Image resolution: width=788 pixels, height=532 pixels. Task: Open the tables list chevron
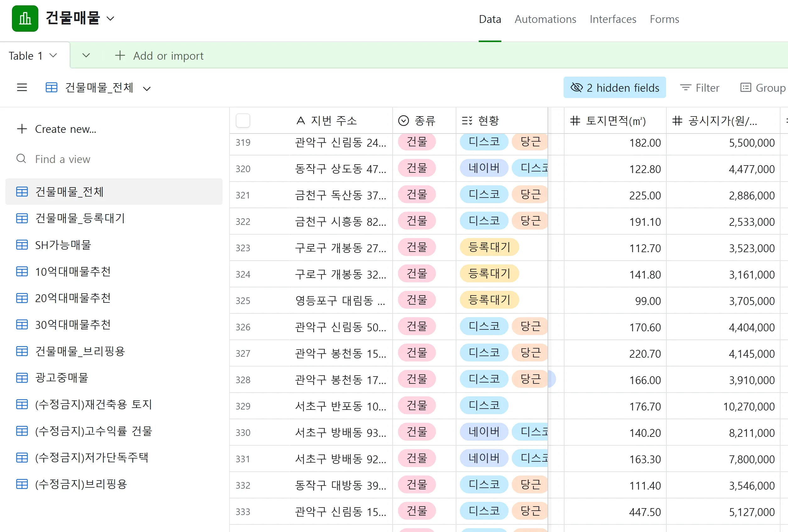(x=86, y=55)
